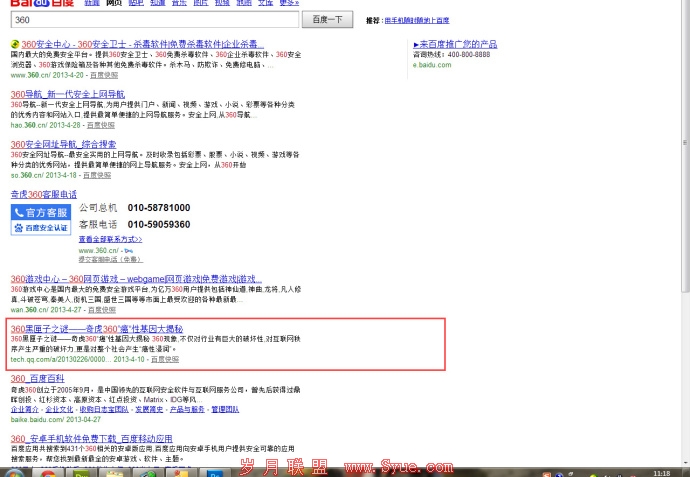
Task: Expand the 更多» navigation link
Action: 289,3
